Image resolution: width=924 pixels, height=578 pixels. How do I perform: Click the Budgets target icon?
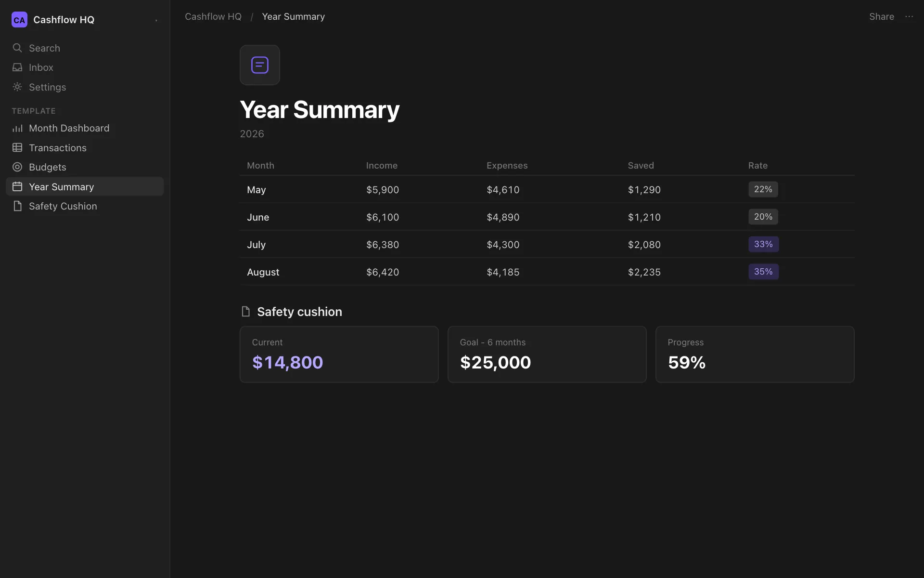17,167
